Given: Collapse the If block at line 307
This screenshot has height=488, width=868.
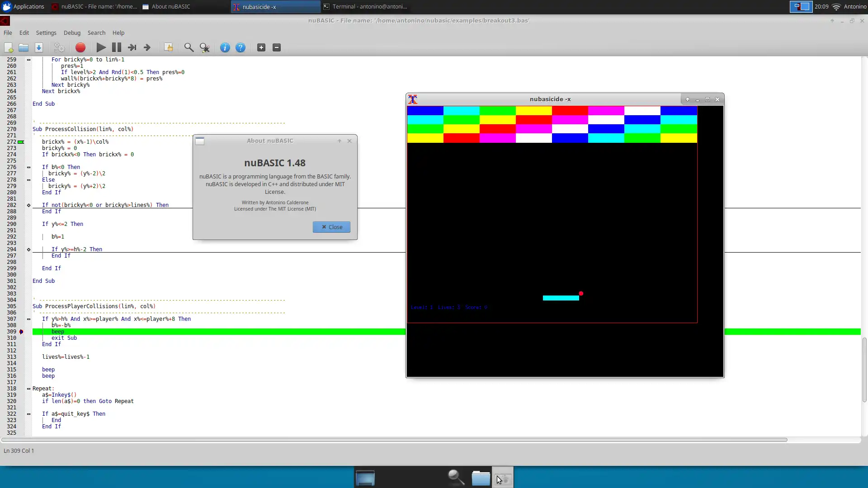Looking at the screenshot, I should (28, 319).
